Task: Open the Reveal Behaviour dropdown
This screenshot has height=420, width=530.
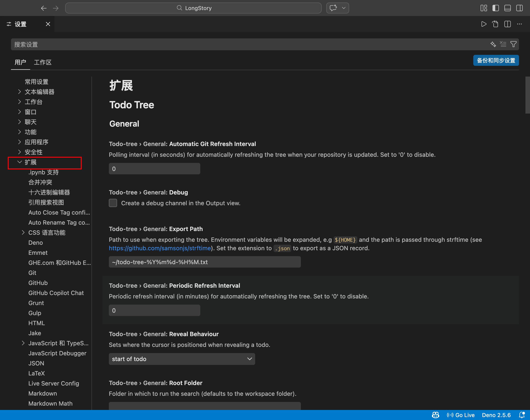Action: coord(182,359)
